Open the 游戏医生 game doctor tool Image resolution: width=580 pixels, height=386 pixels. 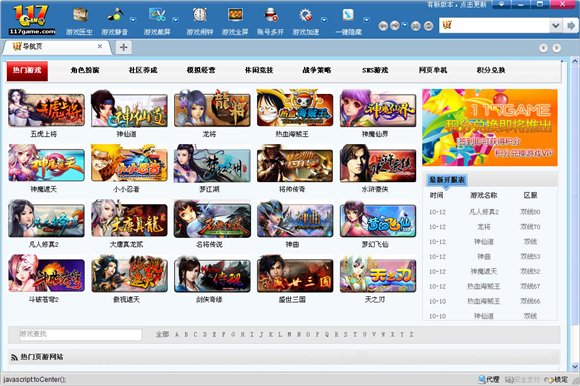[x=80, y=16]
